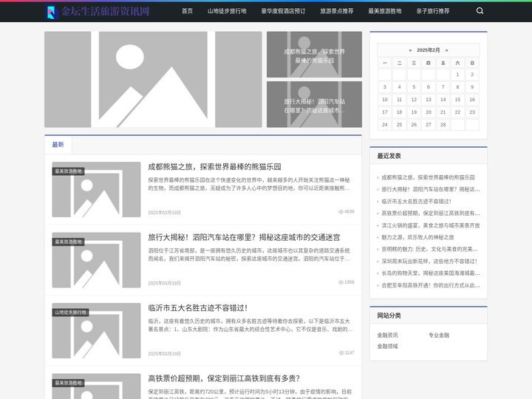Click view count 4839 eye icon

[341, 212]
